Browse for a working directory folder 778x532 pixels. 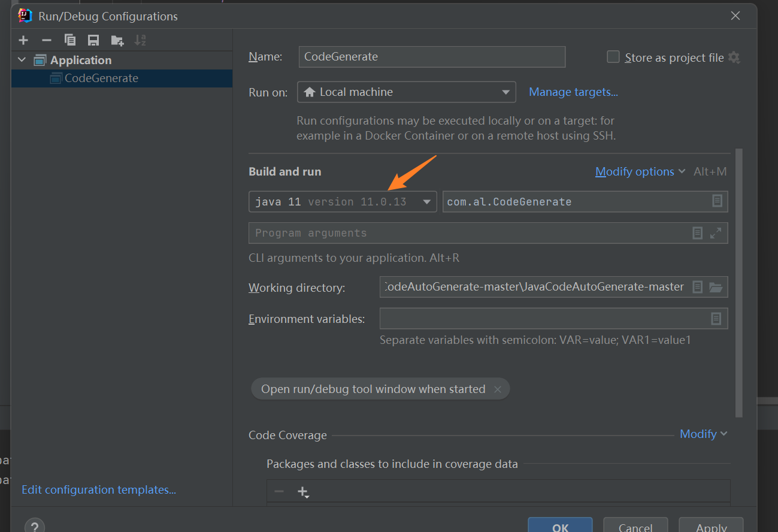pyautogui.click(x=716, y=286)
